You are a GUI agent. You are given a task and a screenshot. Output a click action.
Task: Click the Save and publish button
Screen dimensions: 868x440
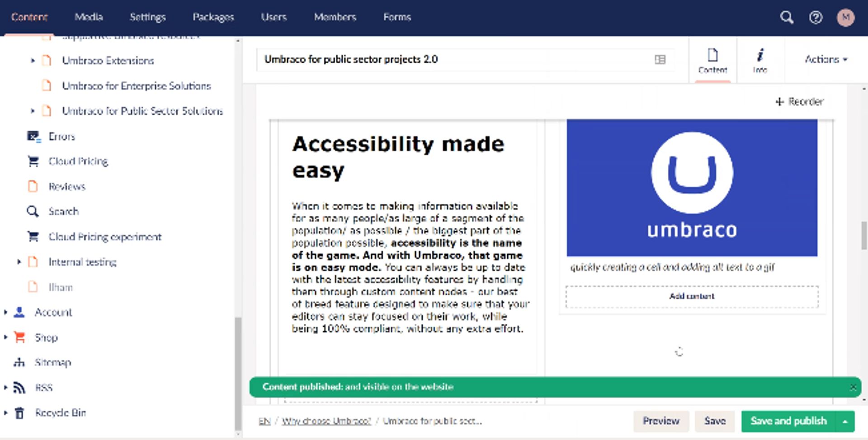(788, 421)
